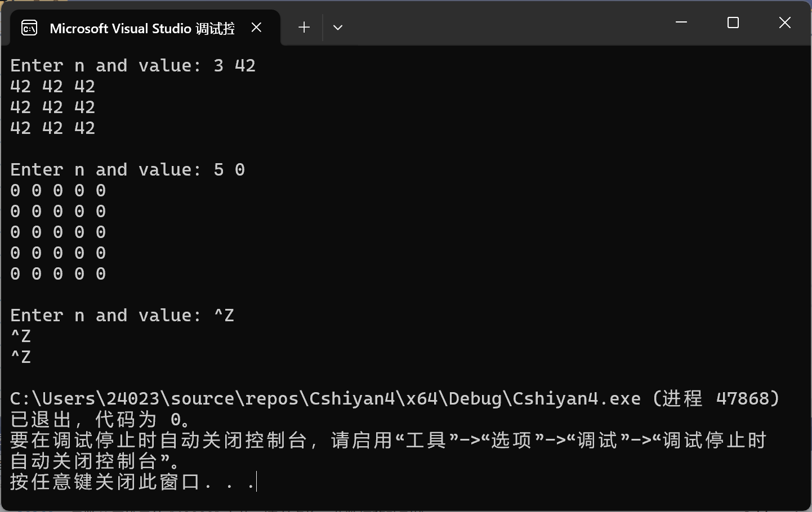Click the first row of 42 values
The height and width of the screenshot is (512, 812).
click(53, 87)
